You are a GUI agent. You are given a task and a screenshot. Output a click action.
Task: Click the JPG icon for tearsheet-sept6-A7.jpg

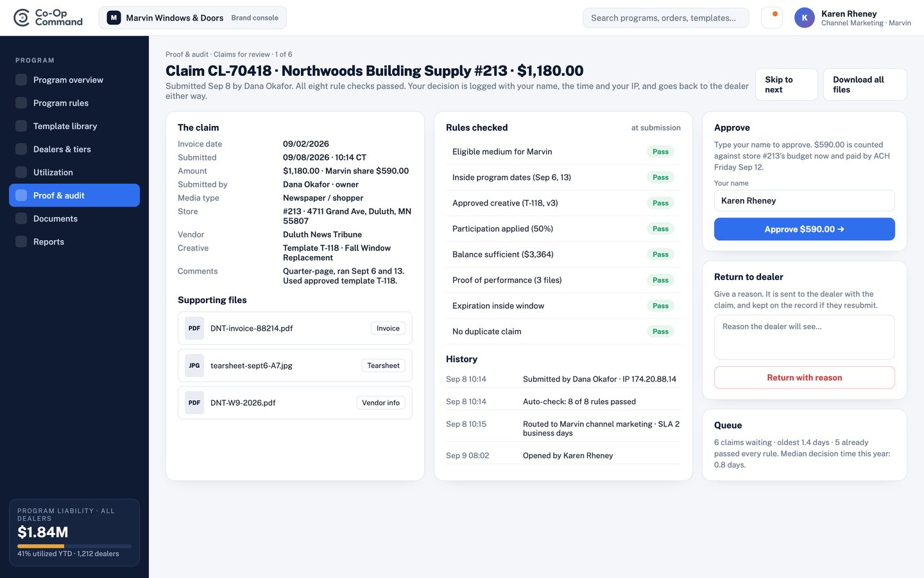coord(194,365)
